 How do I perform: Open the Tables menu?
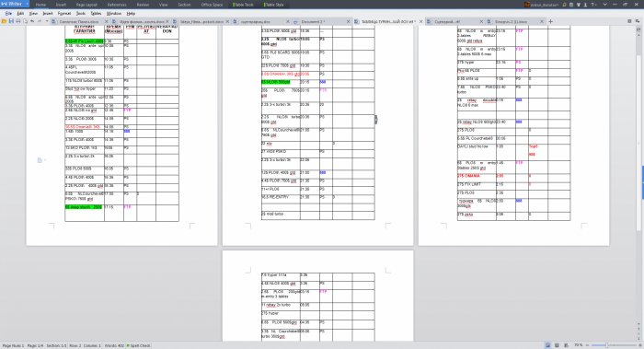(96, 14)
